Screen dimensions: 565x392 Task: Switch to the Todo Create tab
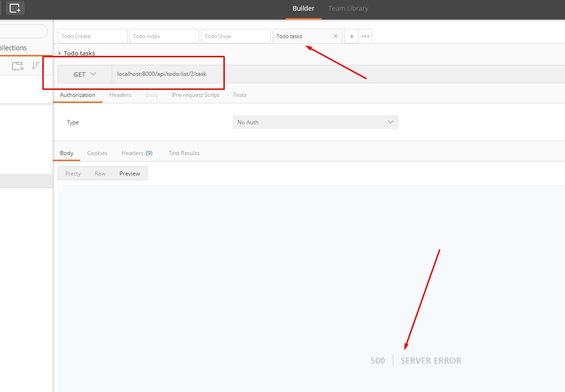(x=92, y=36)
